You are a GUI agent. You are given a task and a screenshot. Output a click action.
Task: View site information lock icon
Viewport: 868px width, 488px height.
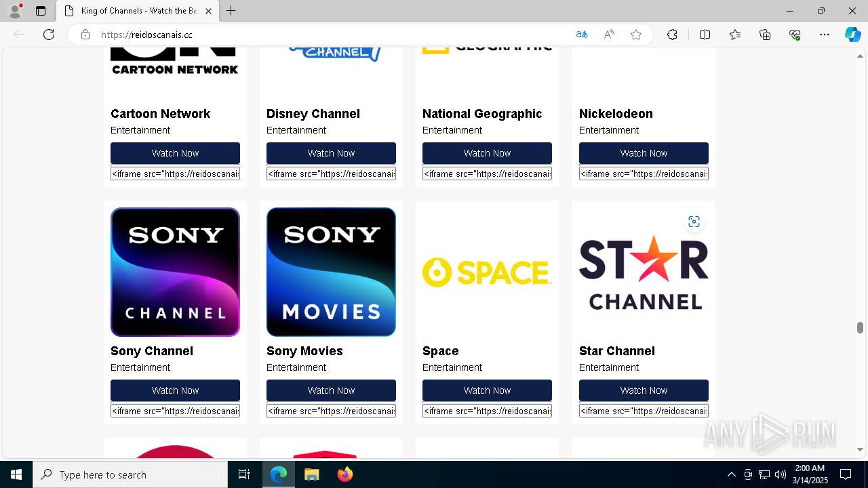(85, 35)
